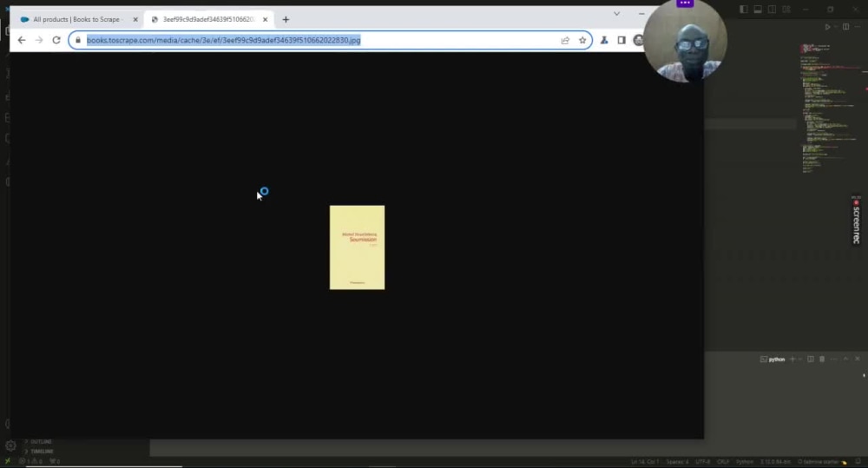Close the 3eef99c9d9adef image tab
This screenshot has height=468, width=868.
(x=265, y=19)
